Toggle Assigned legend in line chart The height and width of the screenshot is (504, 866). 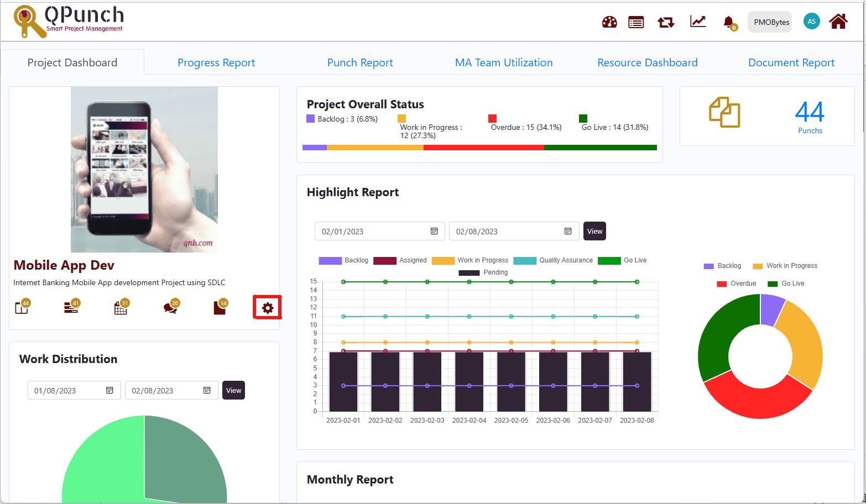(400, 260)
